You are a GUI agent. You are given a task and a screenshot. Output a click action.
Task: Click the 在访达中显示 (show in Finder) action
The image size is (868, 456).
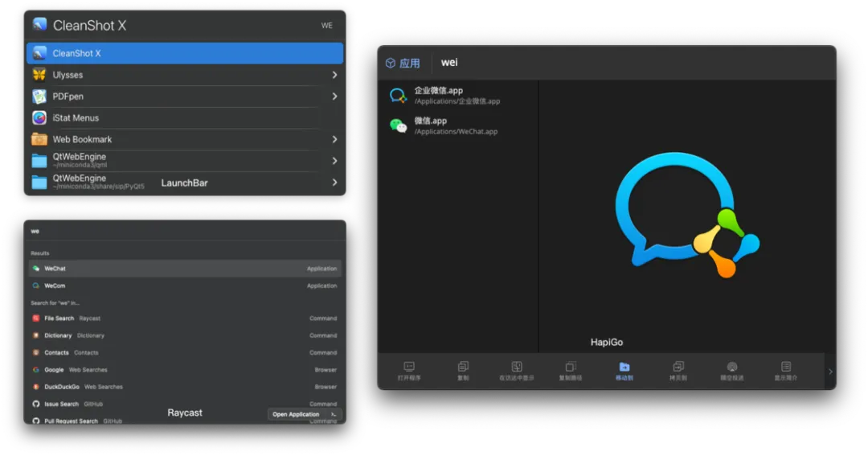pyautogui.click(x=517, y=371)
